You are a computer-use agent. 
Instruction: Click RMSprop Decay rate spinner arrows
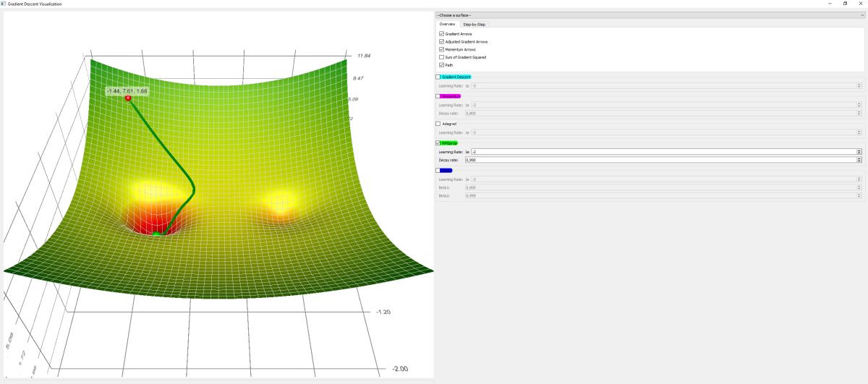pos(859,160)
